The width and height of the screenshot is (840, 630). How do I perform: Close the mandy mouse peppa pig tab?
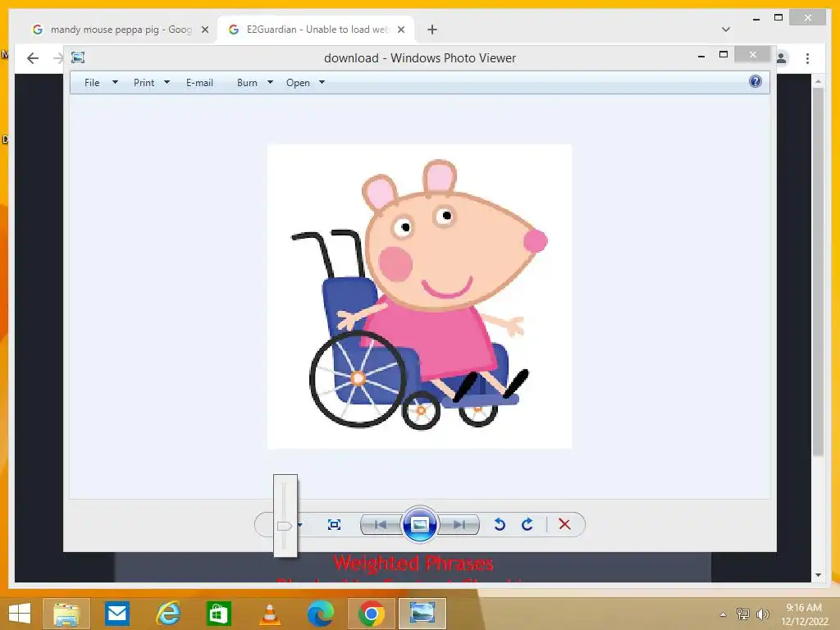pos(204,30)
